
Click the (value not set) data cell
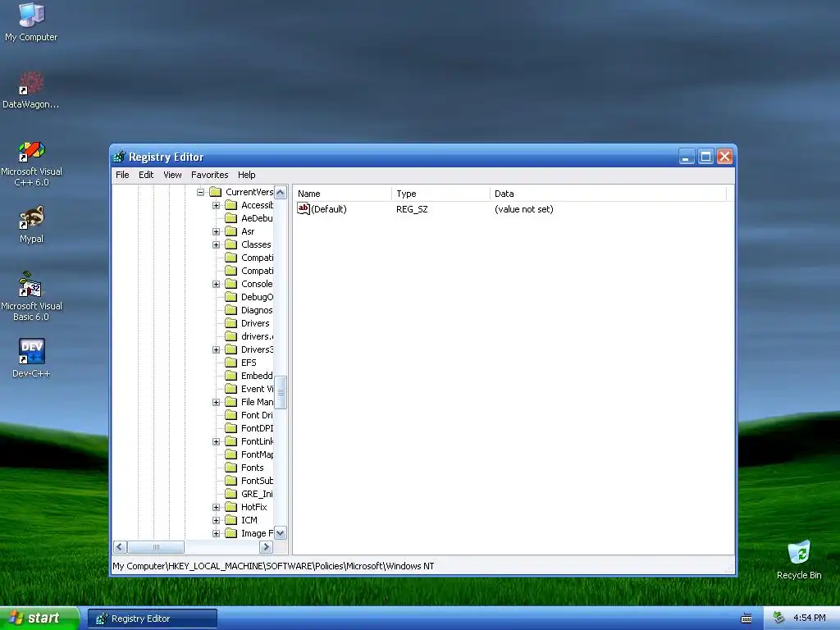[523, 209]
